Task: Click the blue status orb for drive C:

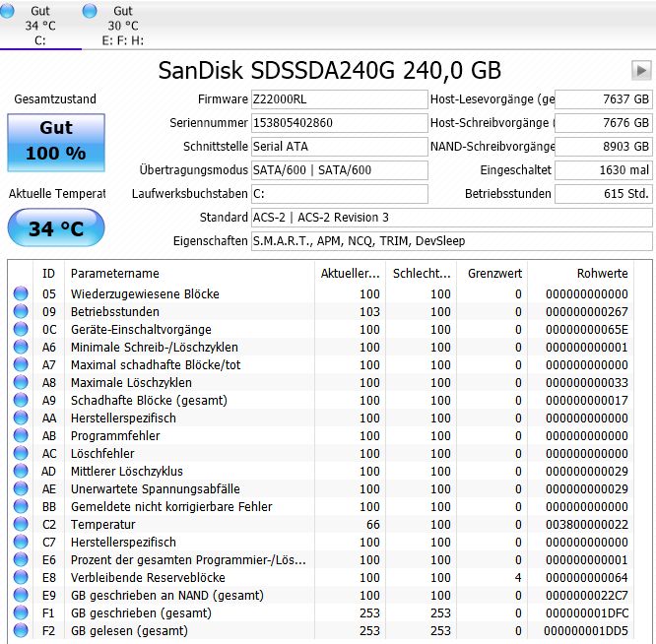Action: (6, 11)
